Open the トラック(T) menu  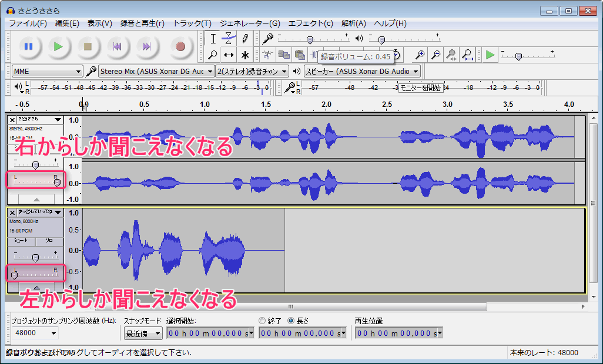192,23
